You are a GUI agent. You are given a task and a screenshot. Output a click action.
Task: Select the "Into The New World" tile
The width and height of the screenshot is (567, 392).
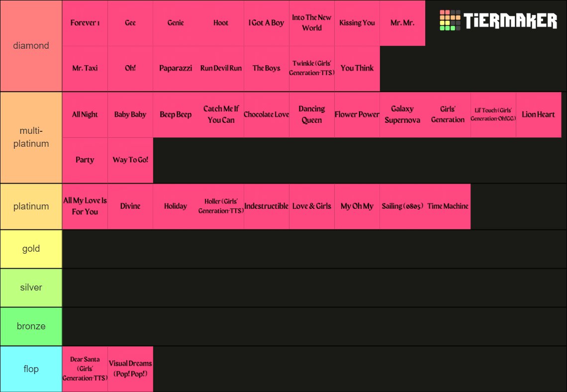point(312,22)
